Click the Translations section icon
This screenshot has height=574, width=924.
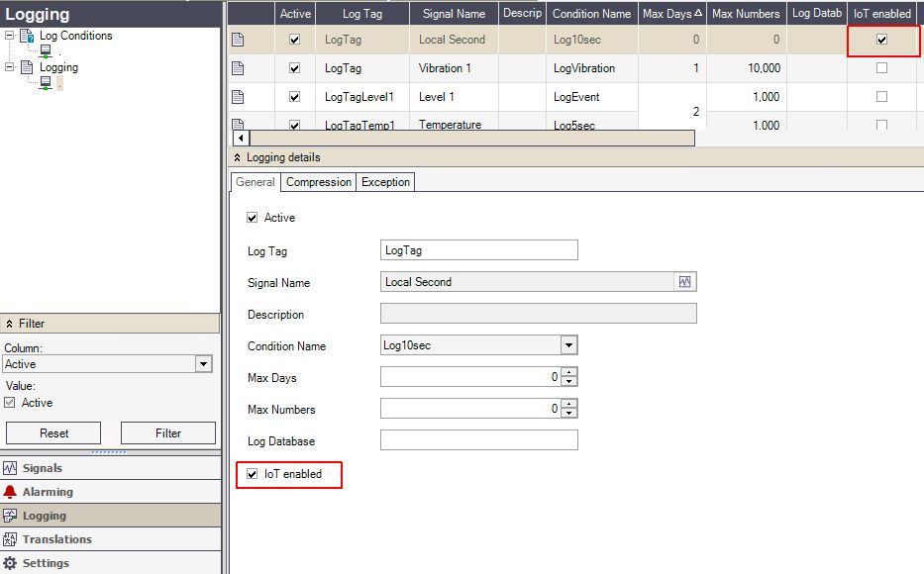click(10, 539)
